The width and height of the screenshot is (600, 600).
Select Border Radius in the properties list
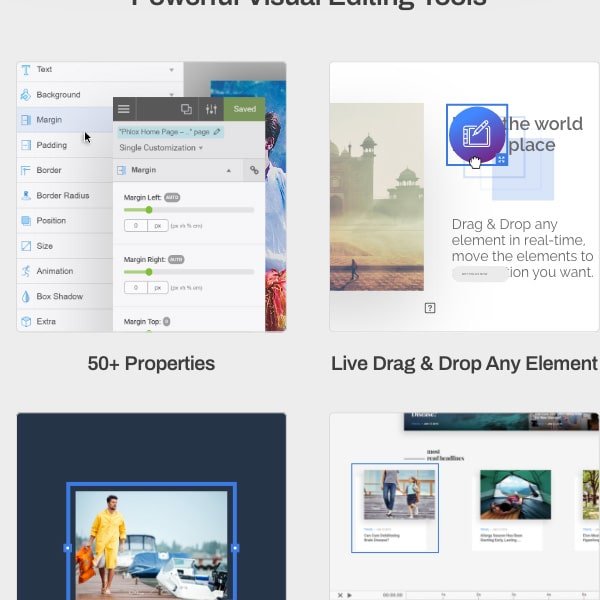62,195
